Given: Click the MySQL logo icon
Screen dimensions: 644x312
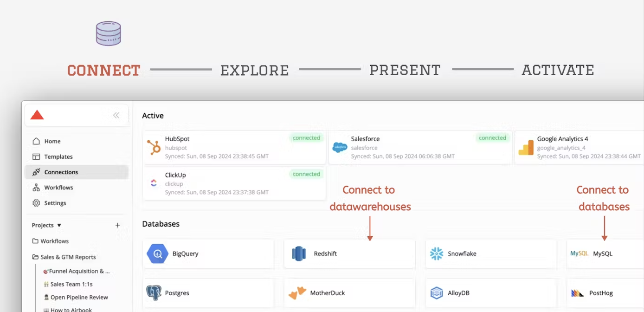Looking at the screenshot, I should point(580,253).
